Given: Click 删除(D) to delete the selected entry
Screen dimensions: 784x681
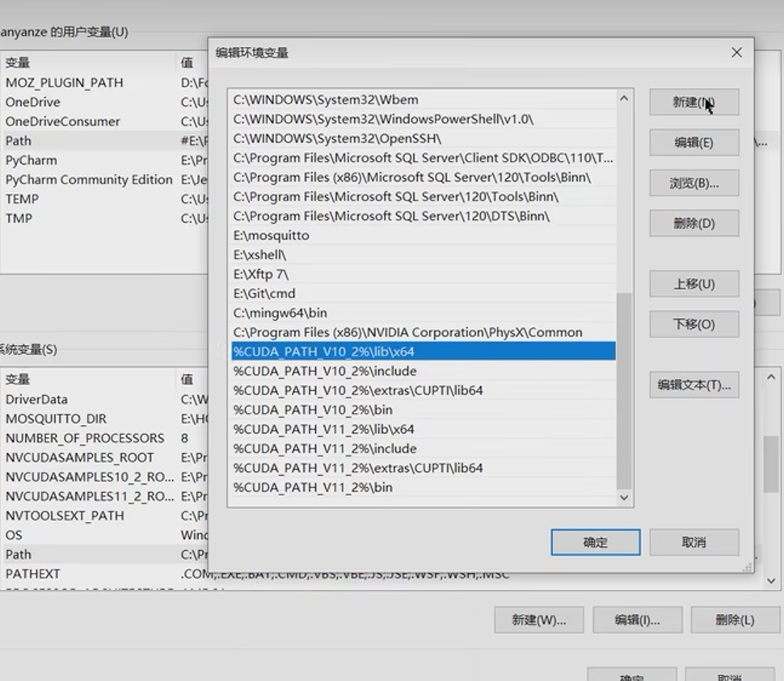Looking at the screenshot, I should pyautogui.click(x=693, y=223).
